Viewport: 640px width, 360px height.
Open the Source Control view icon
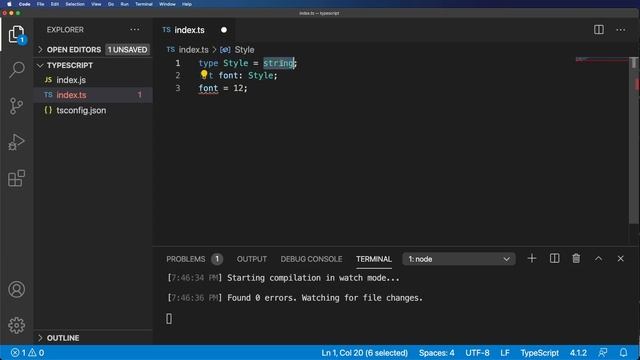click(16, 106)
